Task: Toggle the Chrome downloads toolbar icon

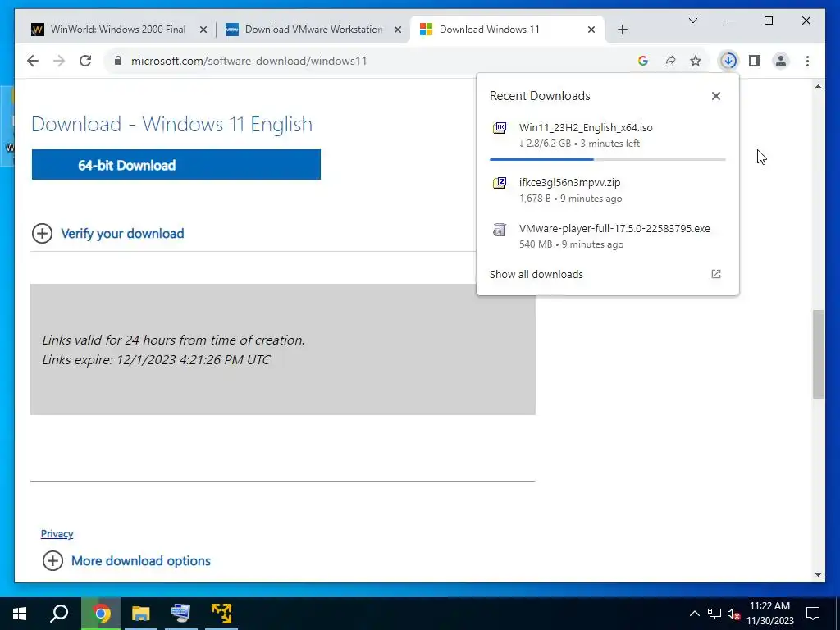Action: [728, 61]
